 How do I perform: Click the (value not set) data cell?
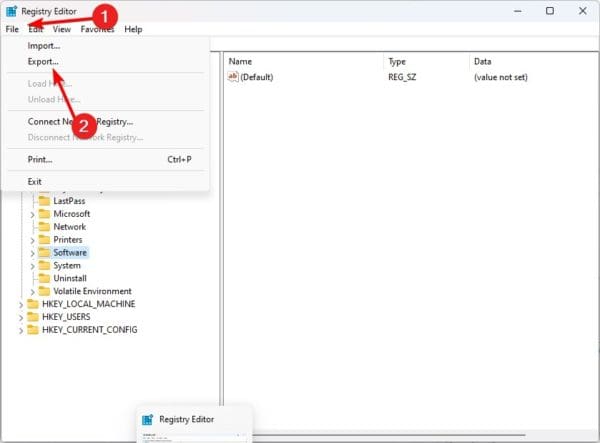pyautogui.click(x=501, y=77)
